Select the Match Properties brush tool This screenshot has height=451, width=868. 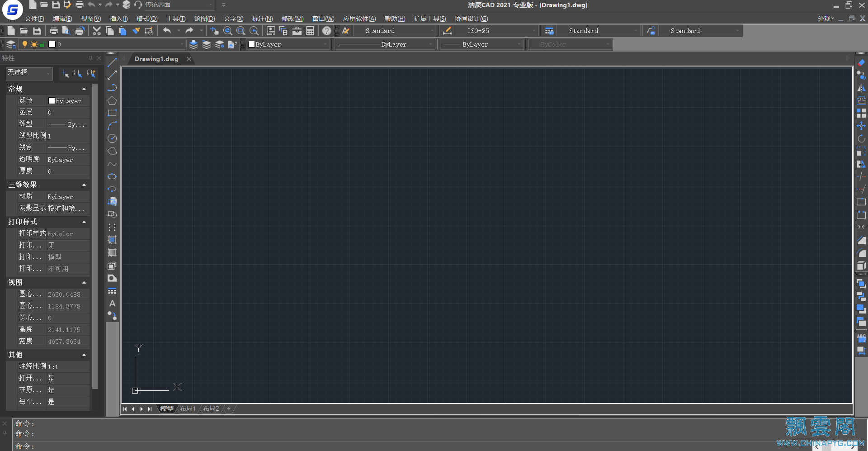[136, 31]
